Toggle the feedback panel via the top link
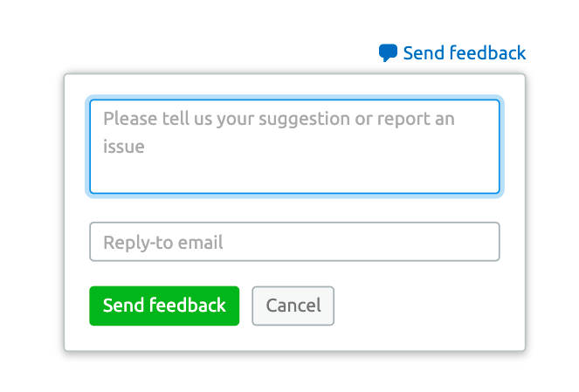Viewport: 579px width, 392px height. [464, 53]
